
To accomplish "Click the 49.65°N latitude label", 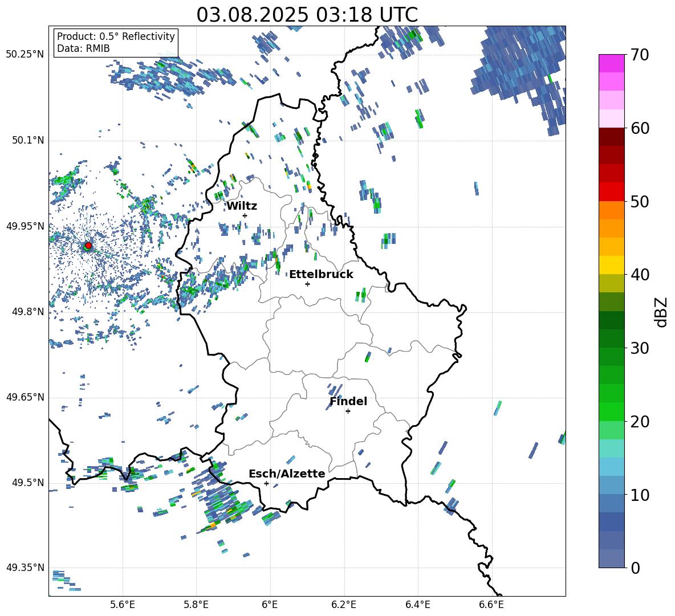I will coord(25,397).
